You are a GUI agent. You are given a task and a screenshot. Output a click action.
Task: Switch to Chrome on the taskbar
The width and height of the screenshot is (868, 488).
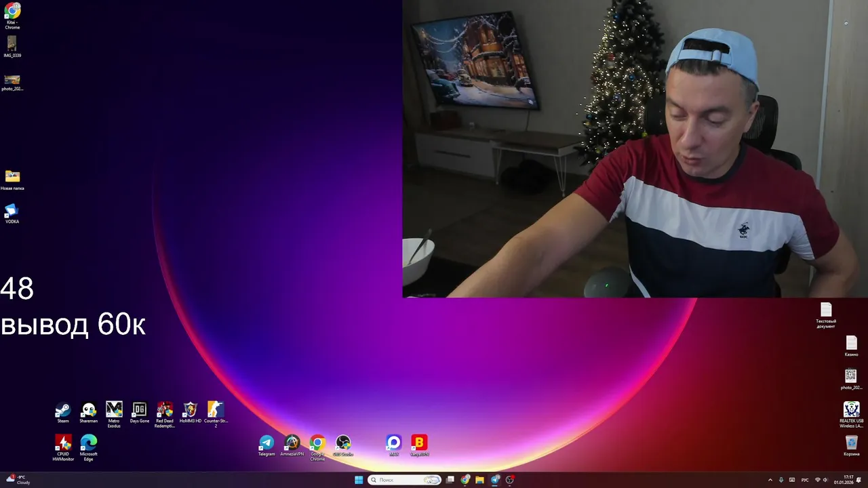tap(465, 480)
